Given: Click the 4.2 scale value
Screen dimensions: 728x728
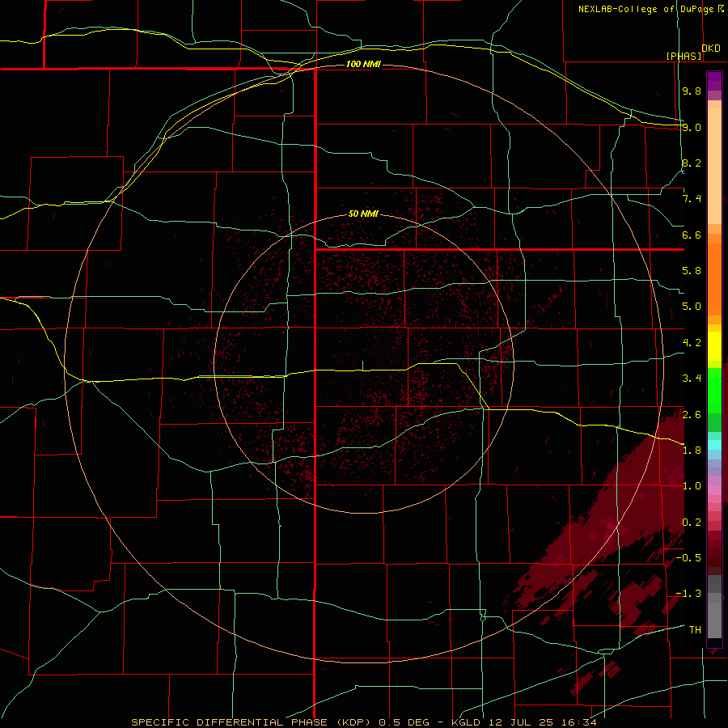Looking at the screenshot, I should (x=692, y=343).
